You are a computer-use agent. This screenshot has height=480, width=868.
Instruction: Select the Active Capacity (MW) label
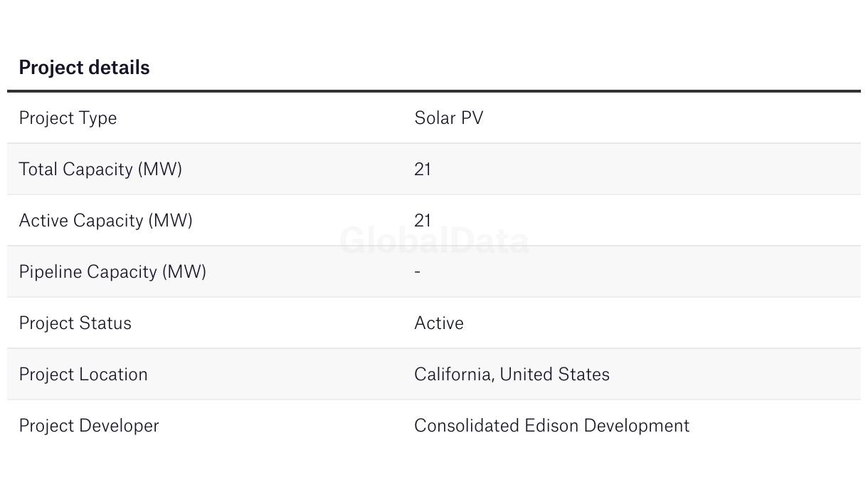click(105, 221)
